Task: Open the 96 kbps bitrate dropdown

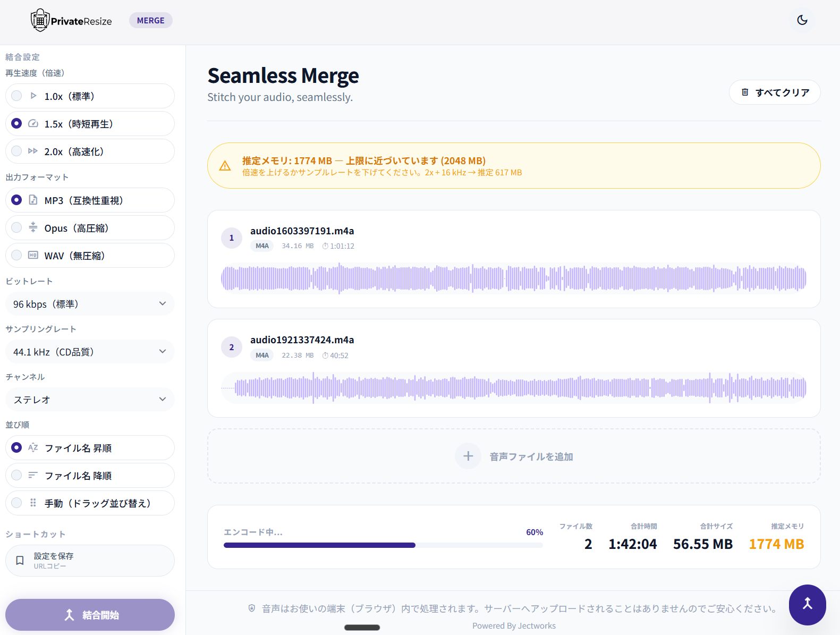Action: [x=90, y=304]
